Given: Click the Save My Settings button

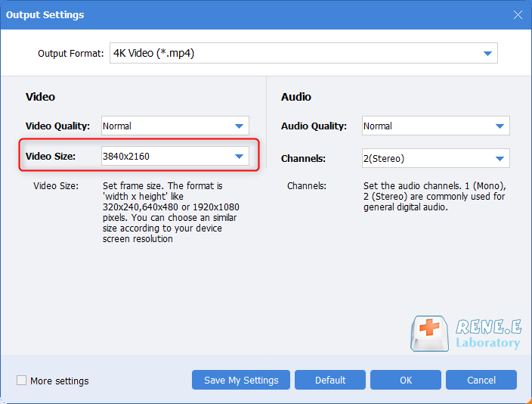Looking at the screenshot, I should pos(241,380).
